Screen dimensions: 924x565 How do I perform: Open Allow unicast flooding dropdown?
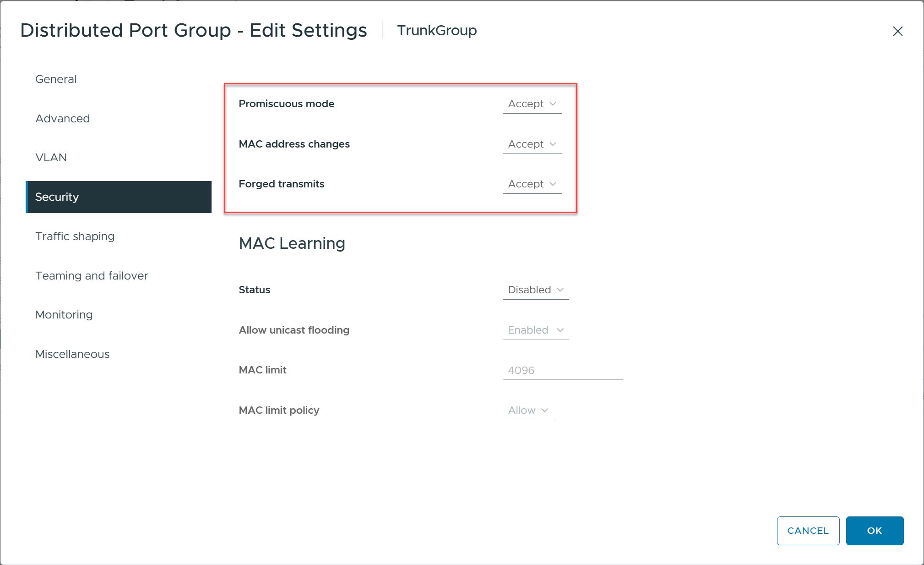pos(535,330)
